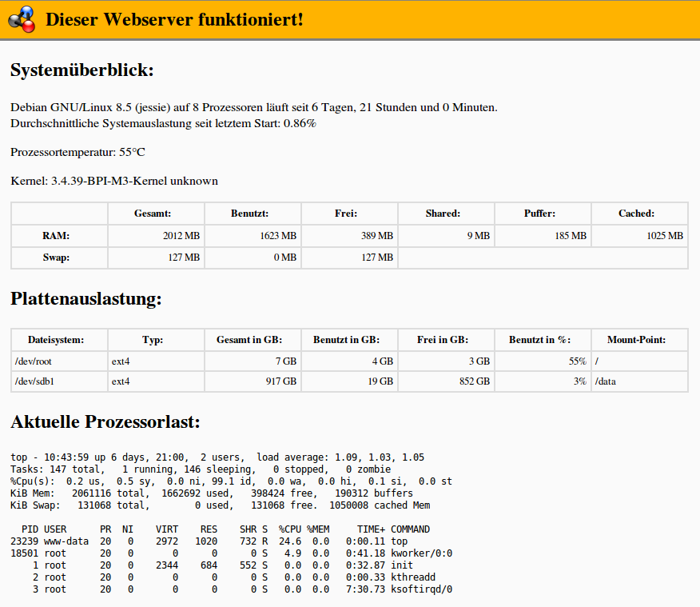The height and width of the screenshot is (607, 700).
Task: Click the kworker/0:0 process row
Action: click(x=232, y=553)
